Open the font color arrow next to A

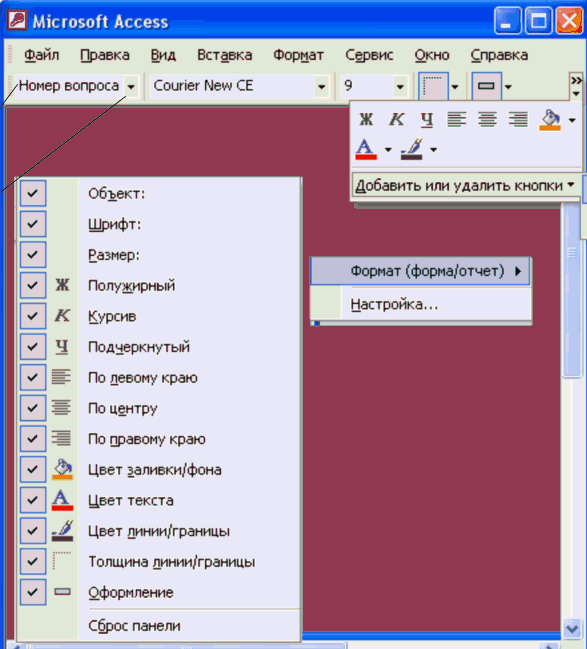click(x=388, y=149)
